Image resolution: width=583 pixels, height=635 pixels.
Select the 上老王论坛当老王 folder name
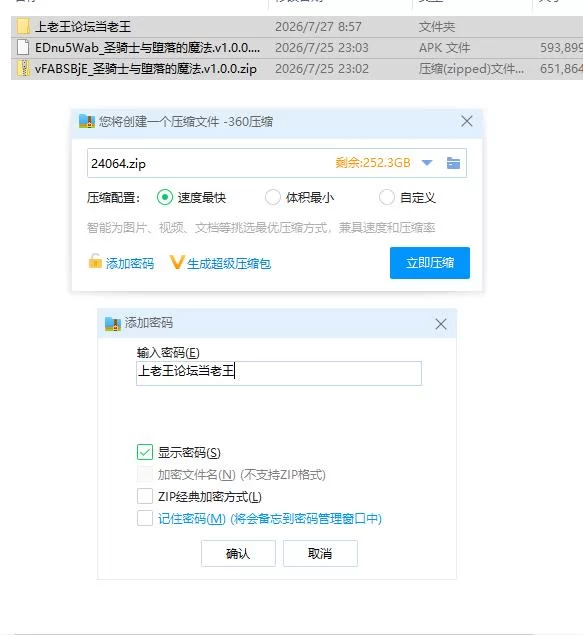pos(83,27)
